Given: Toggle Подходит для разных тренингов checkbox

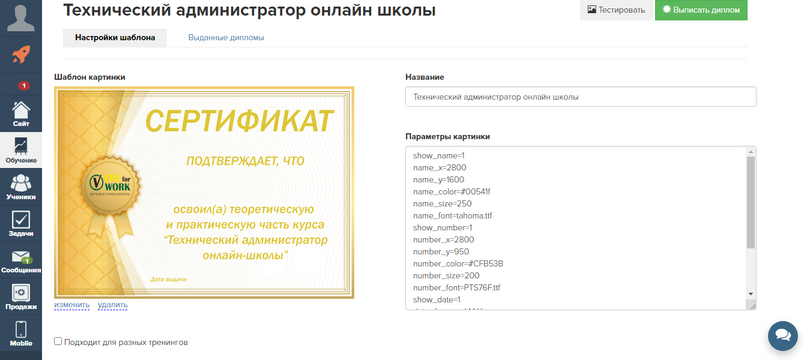Looking at the screenshot, I should coord(58,341).
